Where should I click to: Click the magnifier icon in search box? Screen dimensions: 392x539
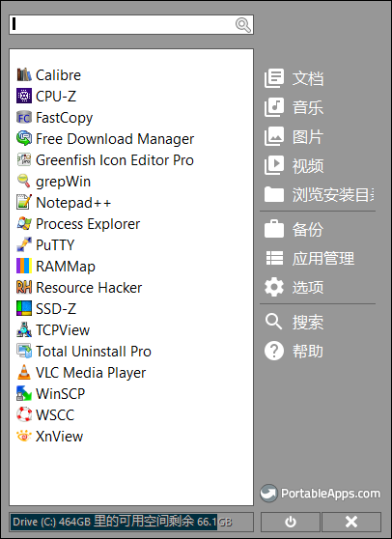pyautogui.click(x=243, y=25)
